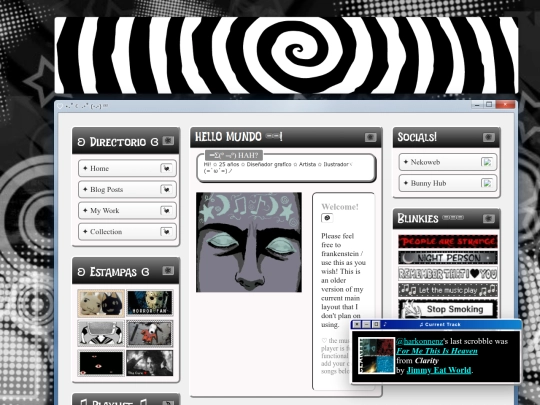Image resolution: width=540 pixels, height=405 pixels.
Task: Click the People Are Strange blinkie
Action: [448, 241]
